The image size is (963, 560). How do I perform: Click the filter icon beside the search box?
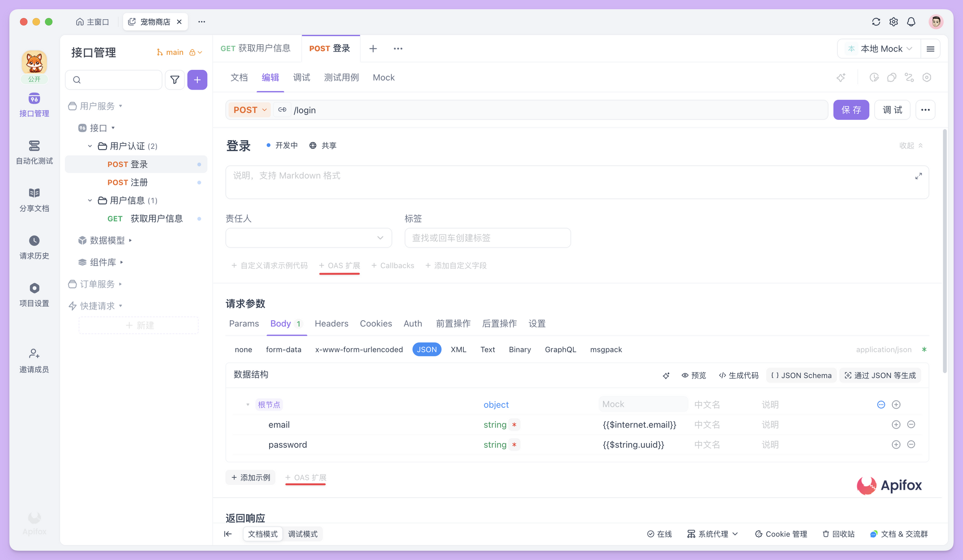[174, 79]
